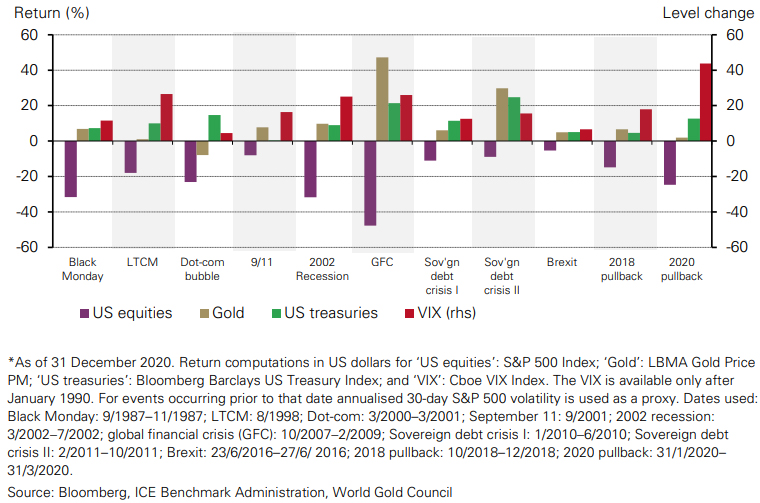Click the Source line at the bottom
The width and height of the screenshot is (760, 503).
tap(229, 492)
